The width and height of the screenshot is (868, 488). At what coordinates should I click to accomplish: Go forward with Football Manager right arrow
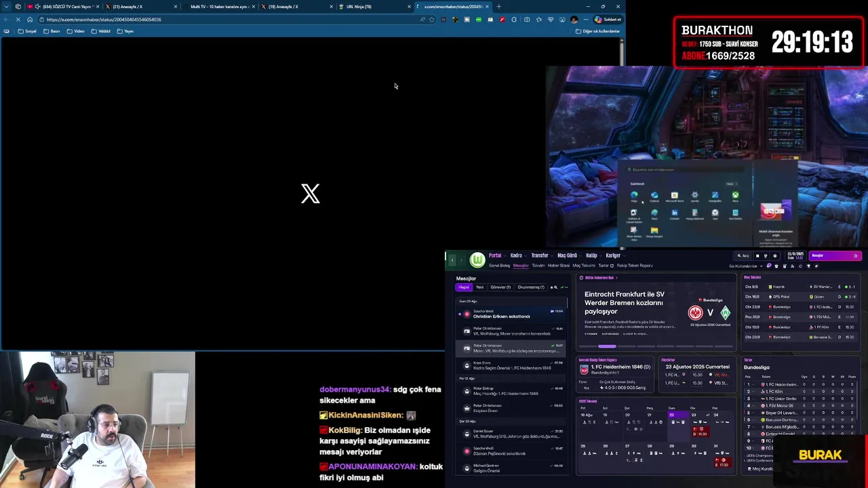tap(462, 260)
